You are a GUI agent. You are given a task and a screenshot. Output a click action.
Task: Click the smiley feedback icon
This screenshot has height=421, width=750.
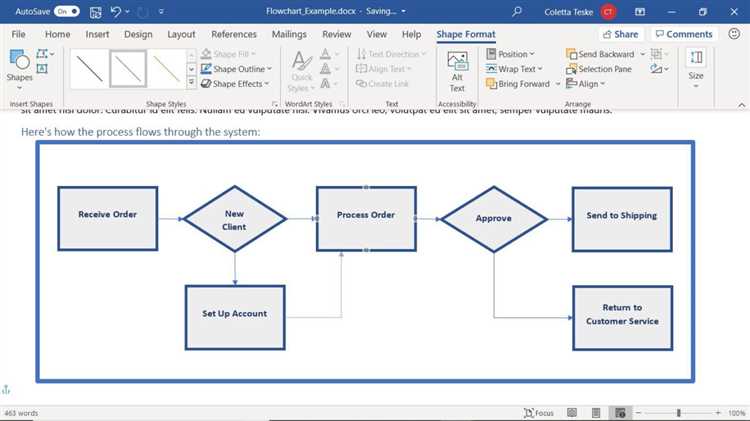tap(734, 34)
